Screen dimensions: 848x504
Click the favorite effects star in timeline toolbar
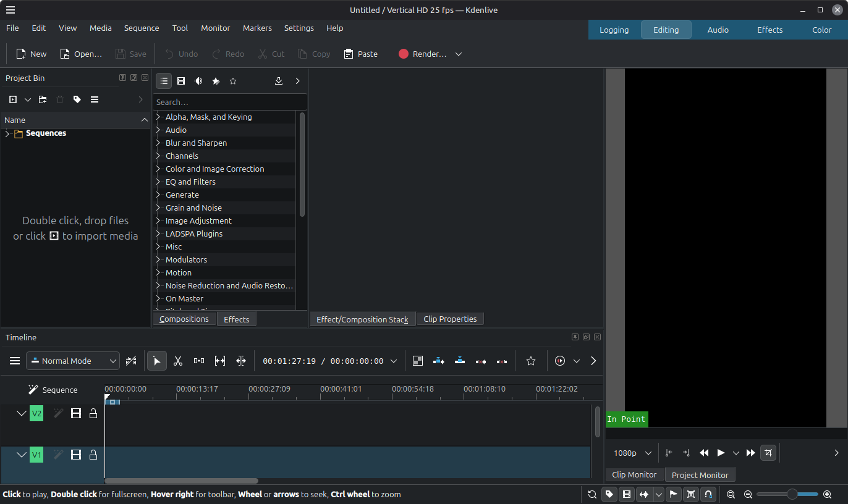coord(531,361)
